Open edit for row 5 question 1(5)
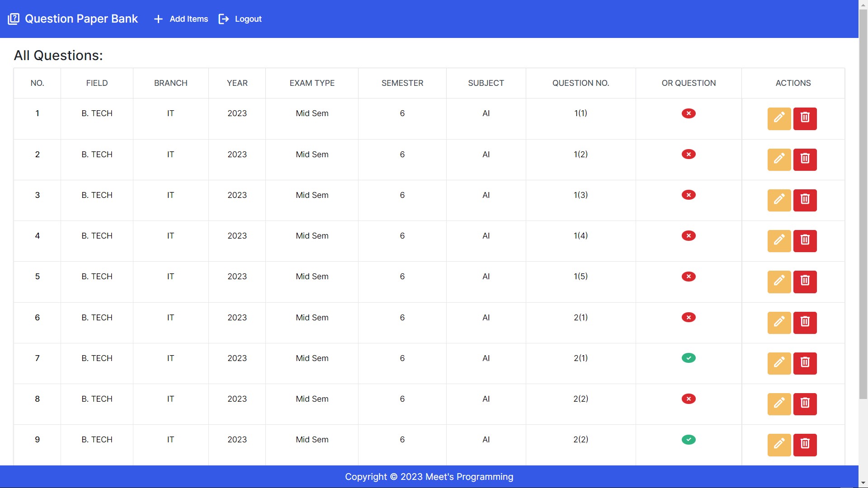The width and height of the screenshot is (868, 488). click(779, 282)
